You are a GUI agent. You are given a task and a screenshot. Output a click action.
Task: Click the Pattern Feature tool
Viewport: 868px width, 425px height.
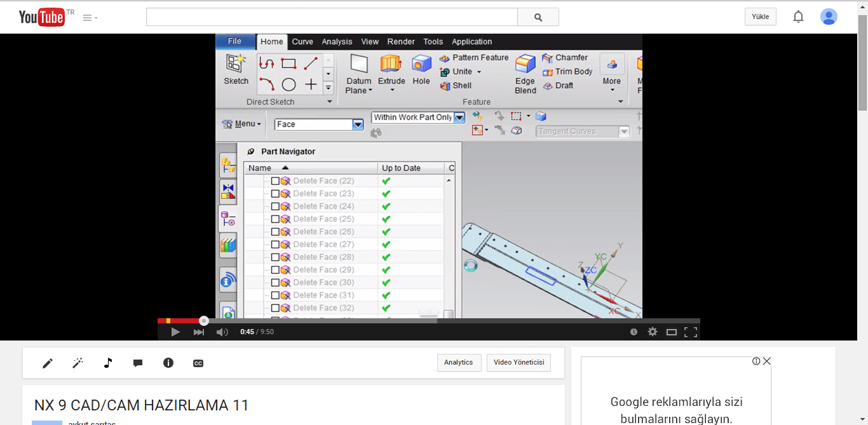(474, 58)
